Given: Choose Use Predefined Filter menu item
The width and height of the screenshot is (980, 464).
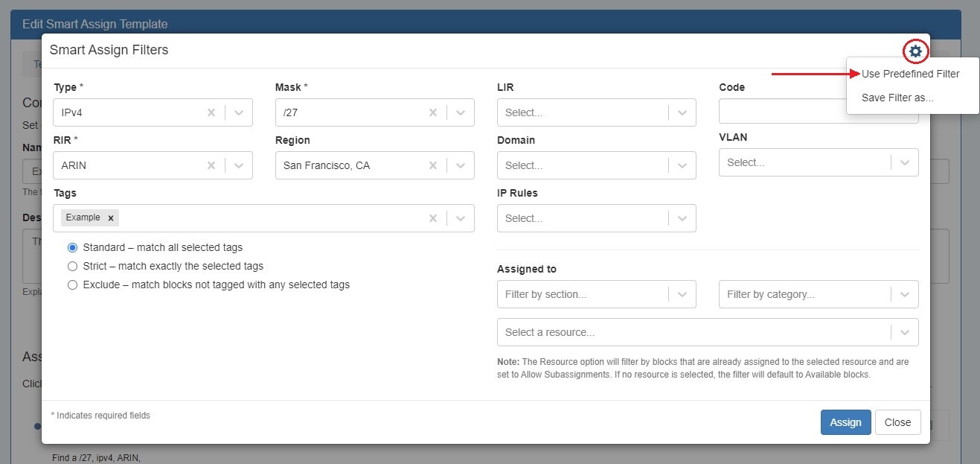Looking at the screenshot, I should click(910, 74).
